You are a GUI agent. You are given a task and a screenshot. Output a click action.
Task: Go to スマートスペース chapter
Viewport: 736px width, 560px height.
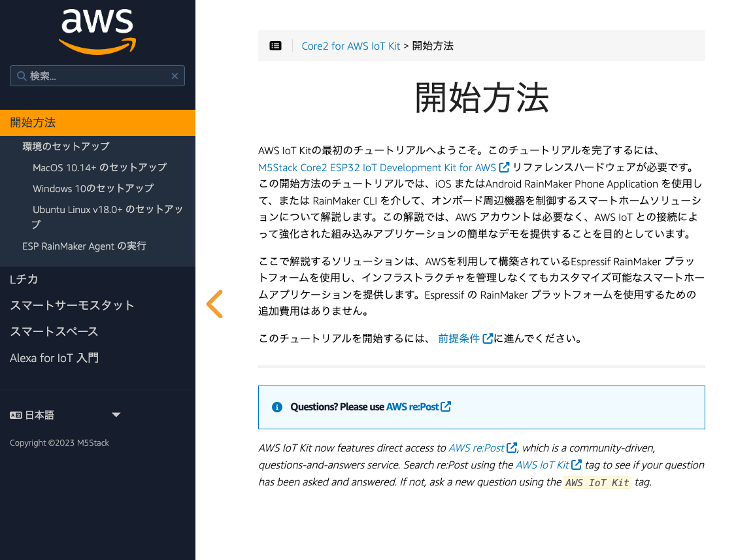pos(54,332)
